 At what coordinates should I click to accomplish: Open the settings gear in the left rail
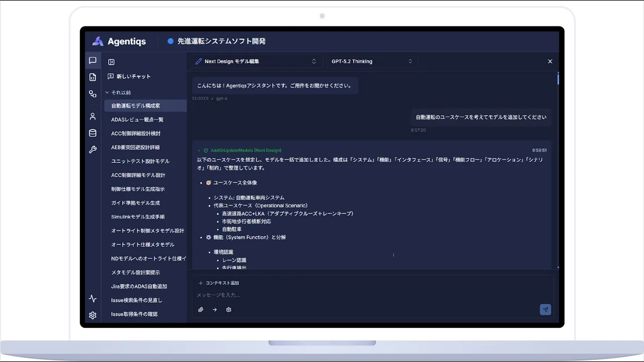click(x=93, y=315)
